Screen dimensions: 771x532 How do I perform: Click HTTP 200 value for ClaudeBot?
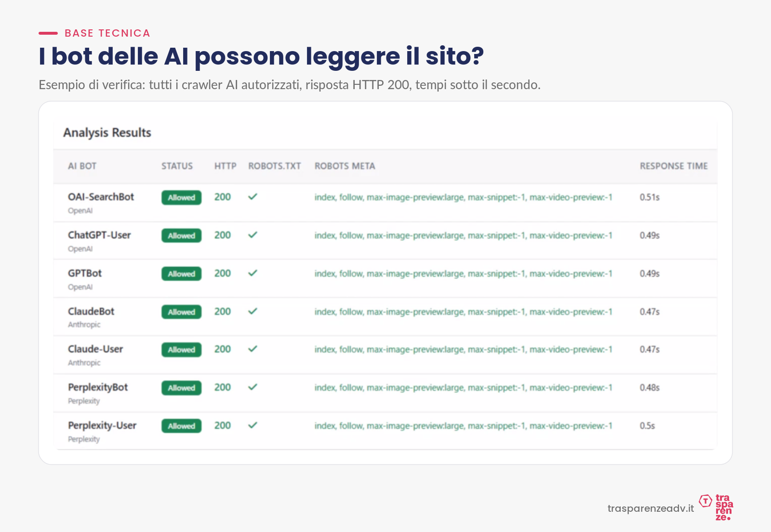223,311
